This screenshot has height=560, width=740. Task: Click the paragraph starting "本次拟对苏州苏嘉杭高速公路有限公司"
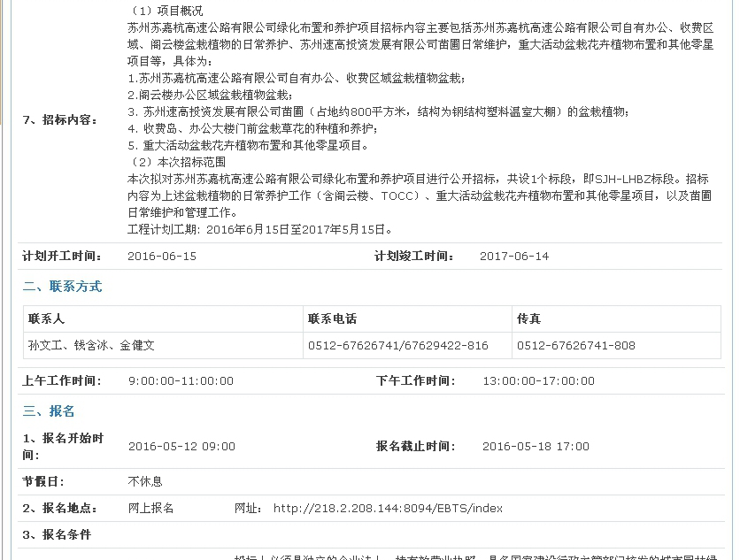(x=420, y=196)
